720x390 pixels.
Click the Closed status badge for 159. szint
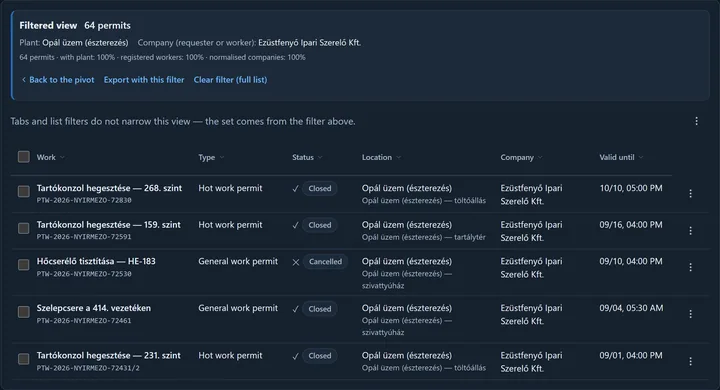click(320, 225)
